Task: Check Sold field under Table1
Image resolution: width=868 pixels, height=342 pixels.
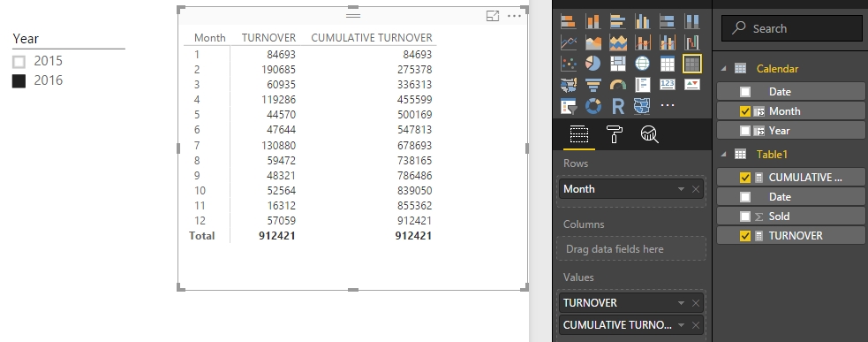Action: (745, 217)
